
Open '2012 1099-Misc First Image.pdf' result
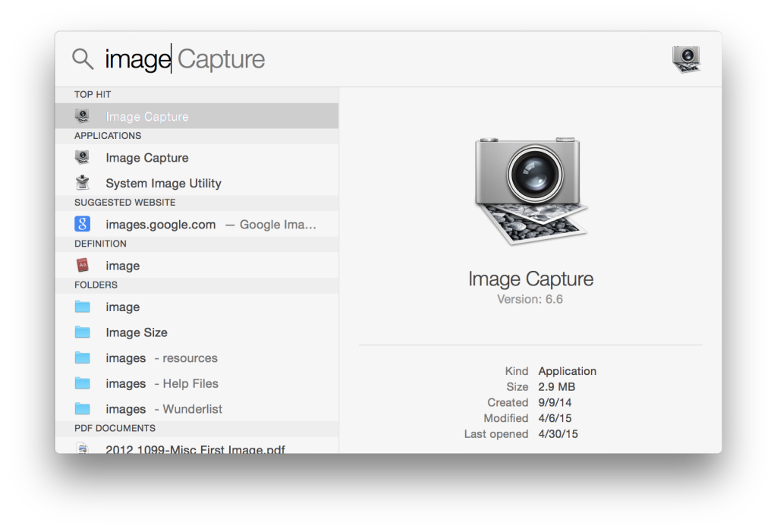tap(197, 446)
